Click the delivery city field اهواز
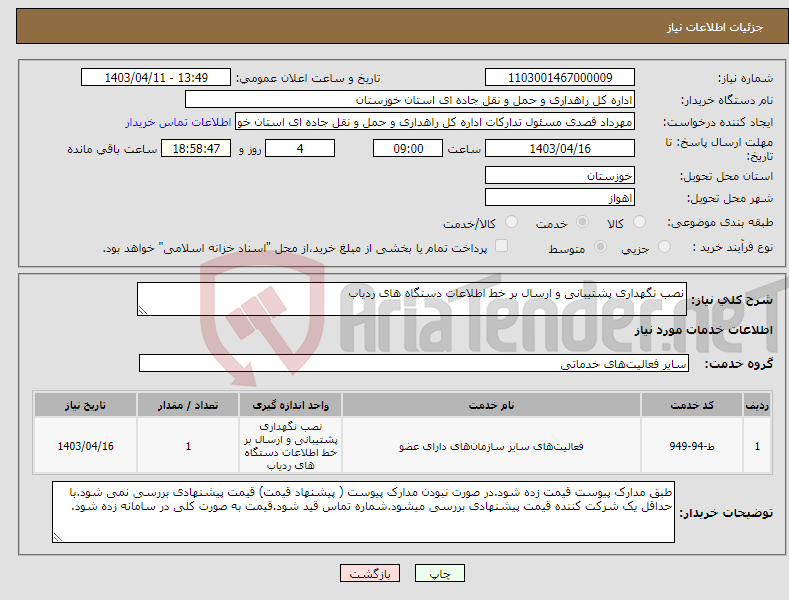The image size is (789, 600). pyautogui.click(x=560, y=197)
